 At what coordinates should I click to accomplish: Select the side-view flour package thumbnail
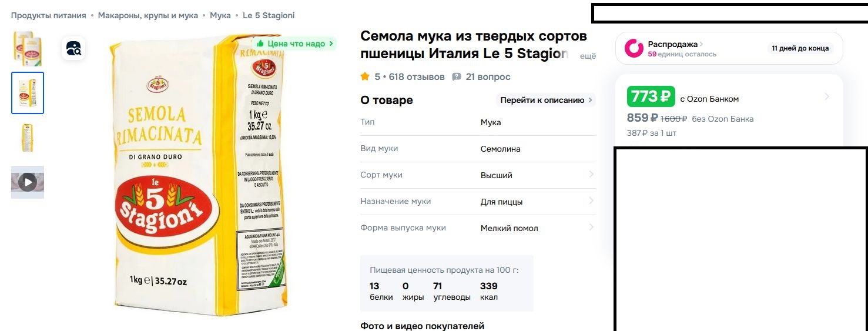tap(28, 138)
